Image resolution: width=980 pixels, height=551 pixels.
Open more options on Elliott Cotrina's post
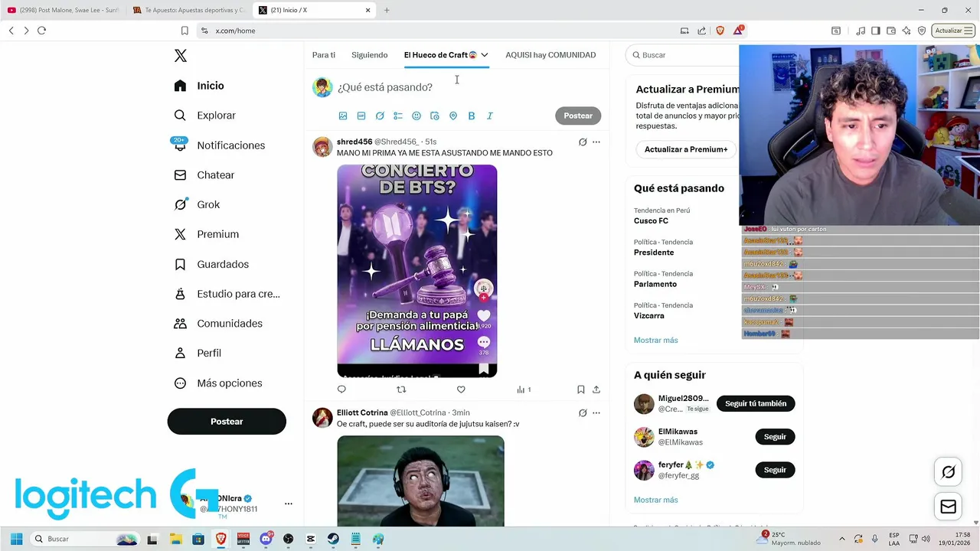pos(596,412)
